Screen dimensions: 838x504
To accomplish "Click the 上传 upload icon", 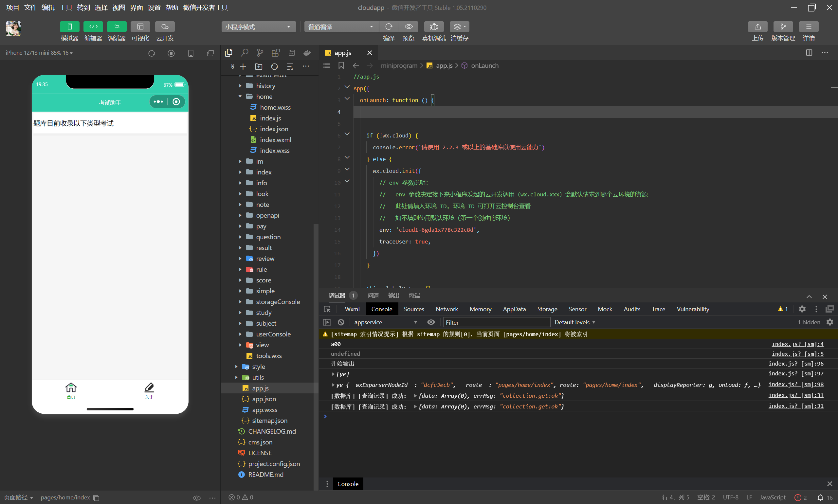I will pos(757,27).
